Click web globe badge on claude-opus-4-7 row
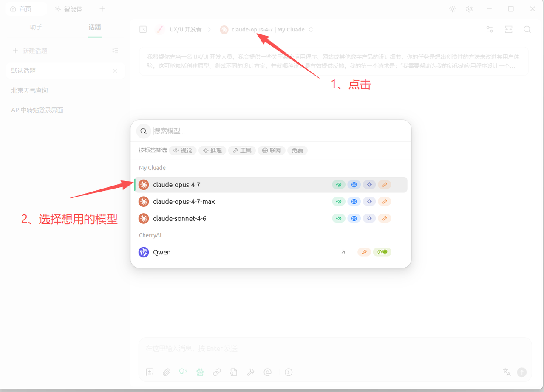 (x=354, y=185)
